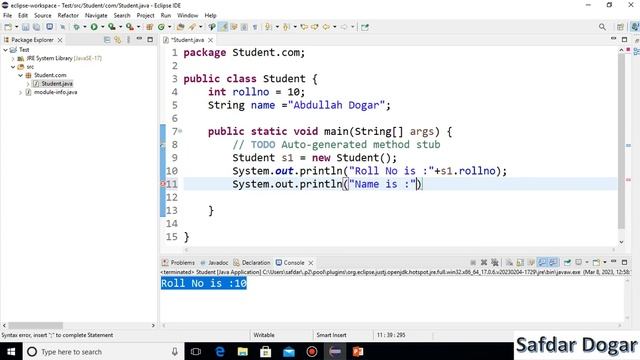Click the Save toolbar icon

[25, 27]
